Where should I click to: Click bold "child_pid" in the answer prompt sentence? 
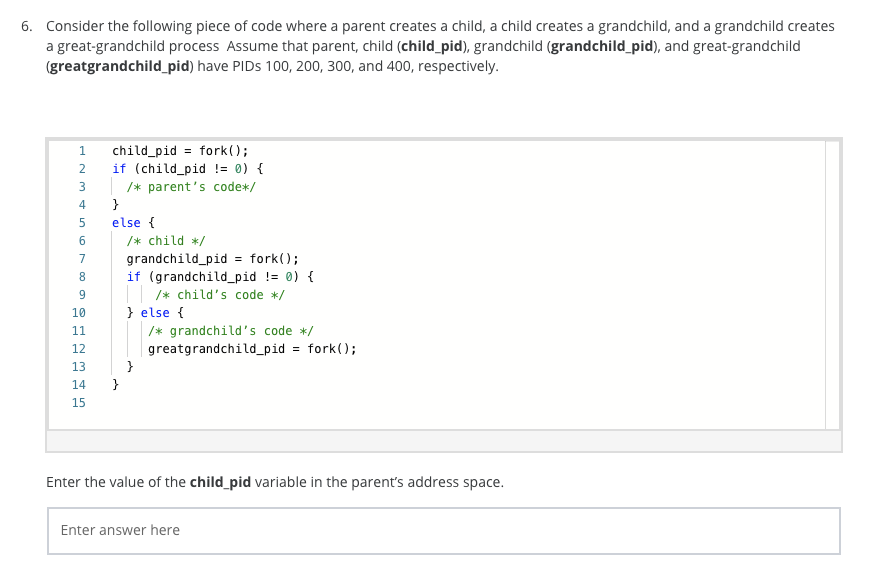point(220,482)
